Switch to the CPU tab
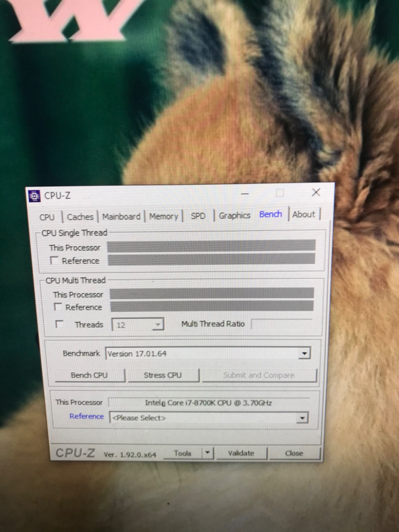 click(47, 217)
